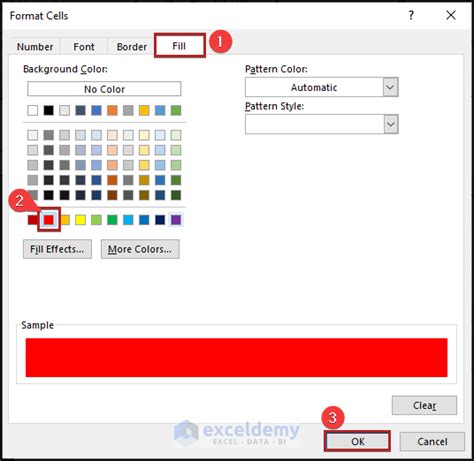Image resolution: width=474 pixels, height=461 pixels.
Task: Click the red Sample preview area
Action: point(236,357)
